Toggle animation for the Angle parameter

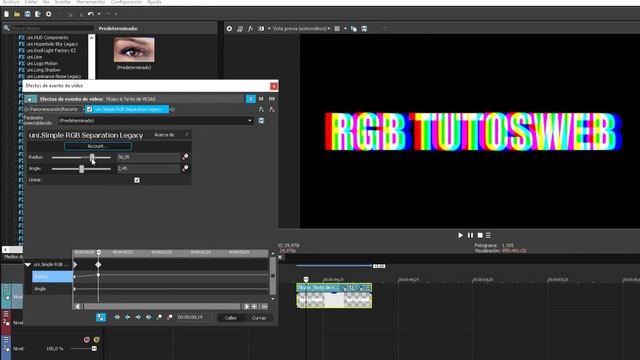click(185, 168)
